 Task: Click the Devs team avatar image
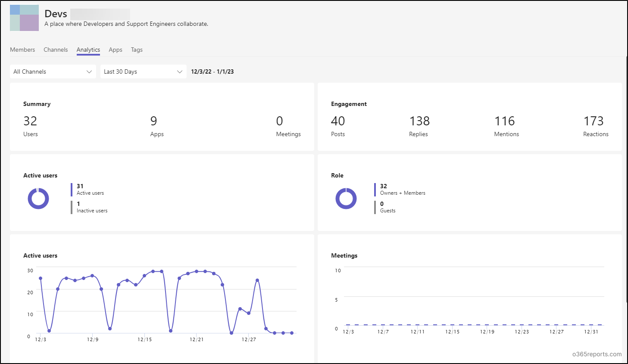24,18
